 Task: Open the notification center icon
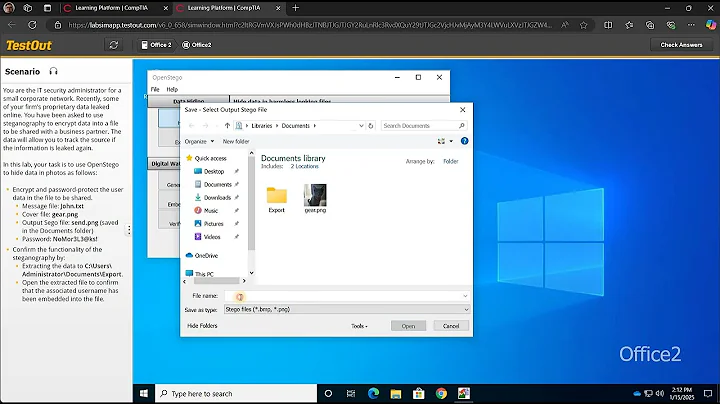pos(708,393)
